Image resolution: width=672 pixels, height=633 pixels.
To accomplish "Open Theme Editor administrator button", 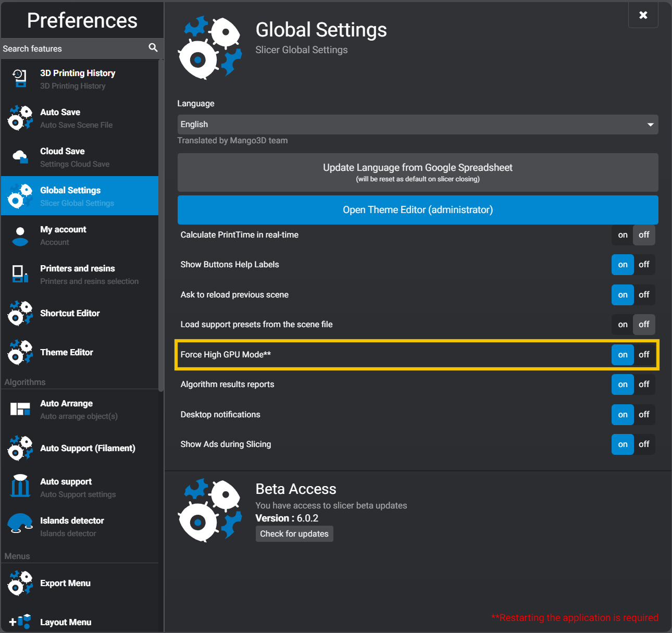I will (417, 210).
